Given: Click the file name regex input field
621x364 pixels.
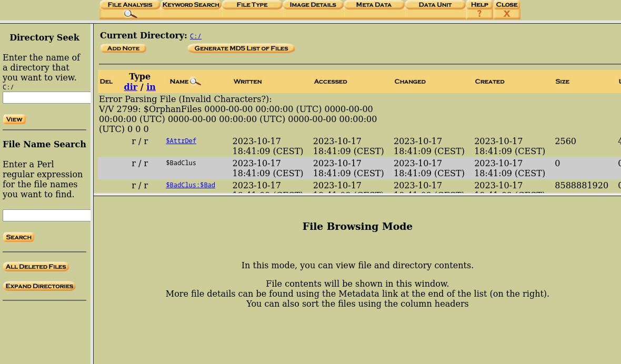Looking at the screenshot, I should click(x=46, y=216).
